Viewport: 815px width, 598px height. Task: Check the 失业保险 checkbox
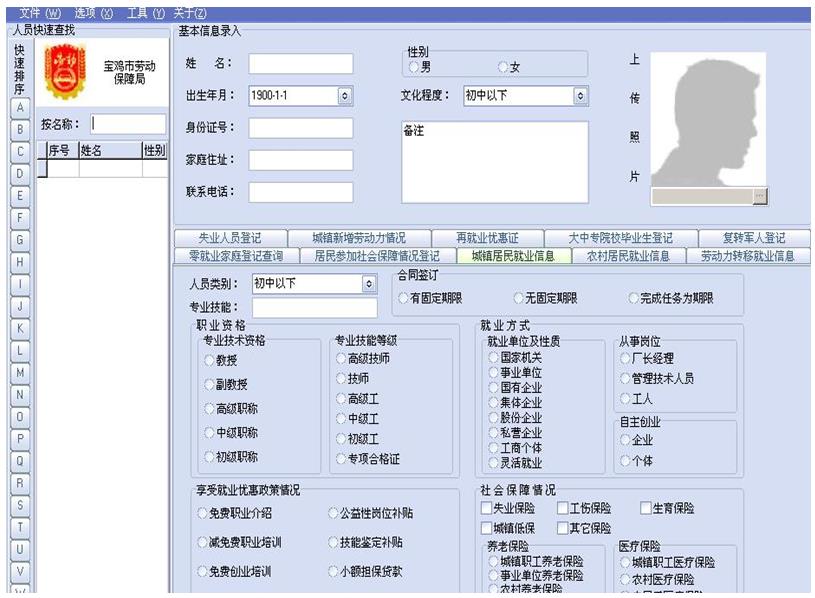point(487,508)
